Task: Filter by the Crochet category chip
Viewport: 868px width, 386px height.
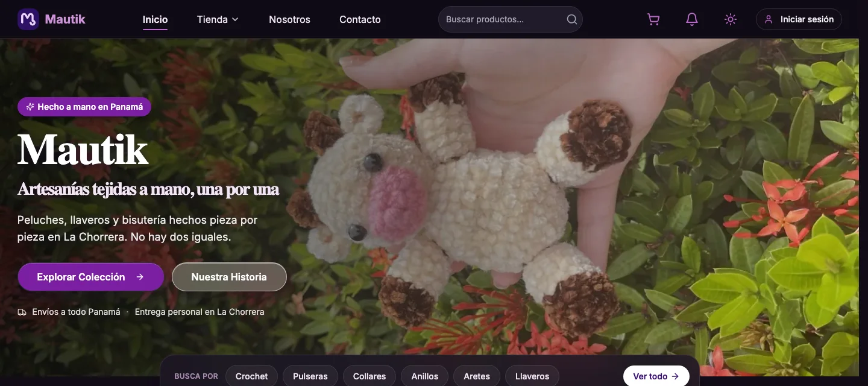Action: 251,376
